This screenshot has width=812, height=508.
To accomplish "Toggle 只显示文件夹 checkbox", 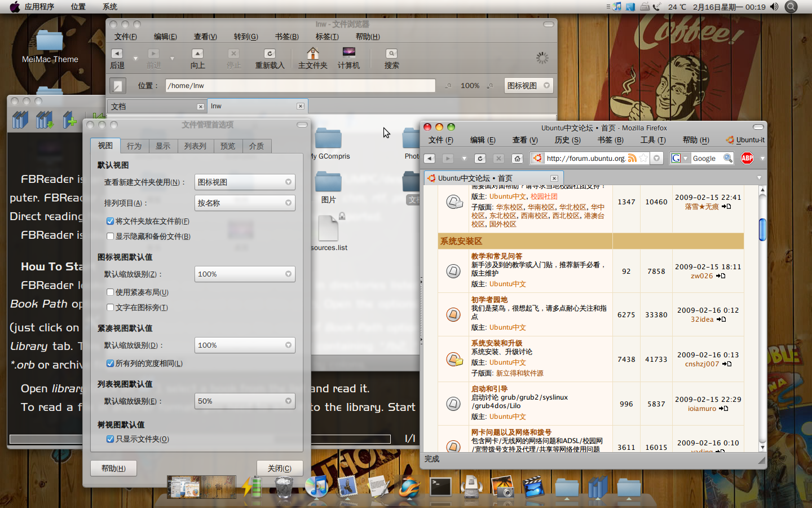I will [111, 439].
